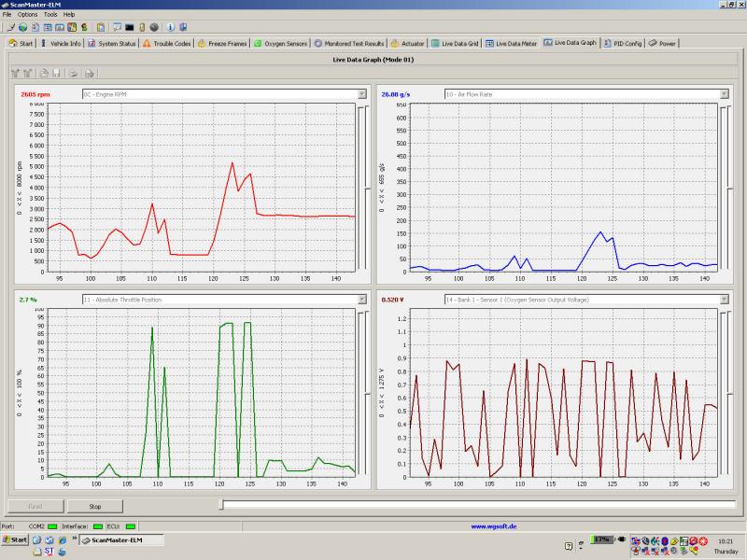Switch to the Trouble Codes tab
747x560 pixels.
tap(167, 43)
